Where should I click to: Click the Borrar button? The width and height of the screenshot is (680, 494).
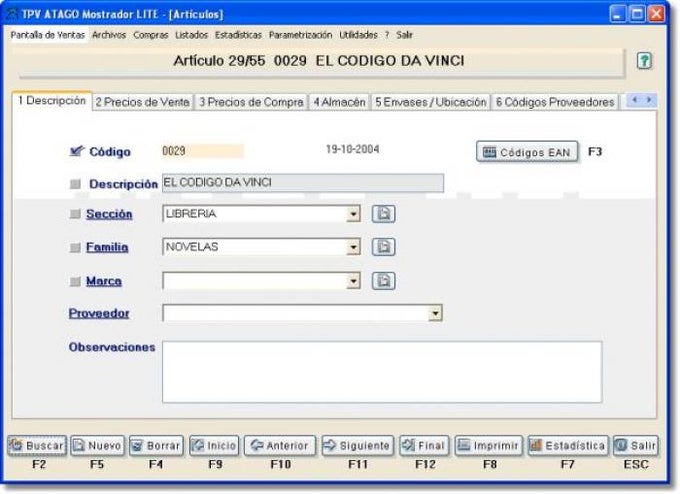(x=157, y=445)
